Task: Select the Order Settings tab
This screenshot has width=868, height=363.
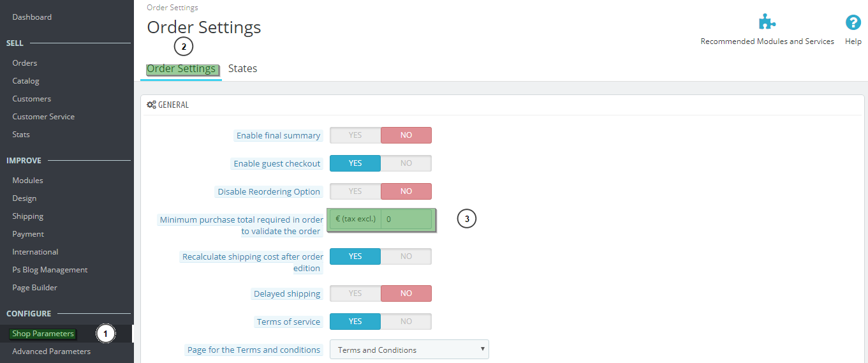Action: (x=181, y=69)
